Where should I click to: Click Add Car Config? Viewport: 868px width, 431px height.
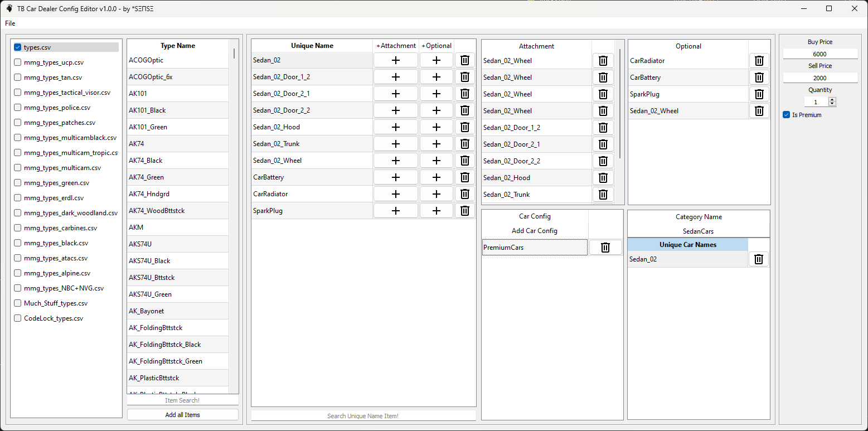tap(534, 231)
